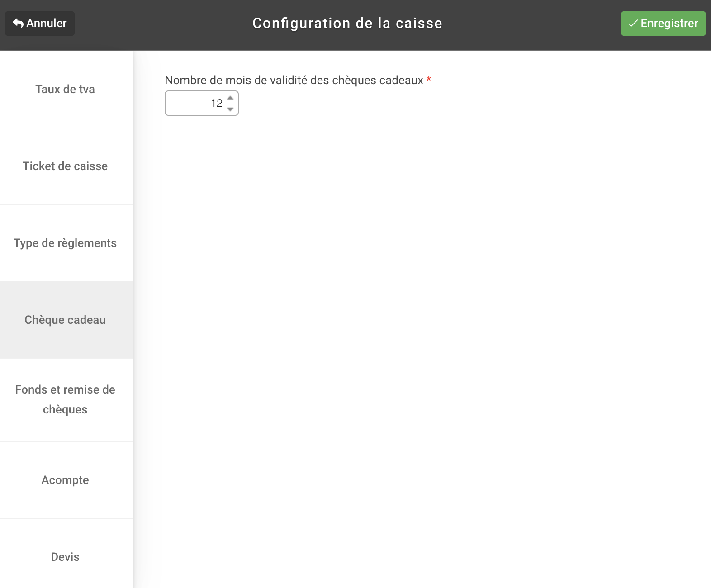
Task: Increase validity months with up arrow
Action: pos(230,98)
